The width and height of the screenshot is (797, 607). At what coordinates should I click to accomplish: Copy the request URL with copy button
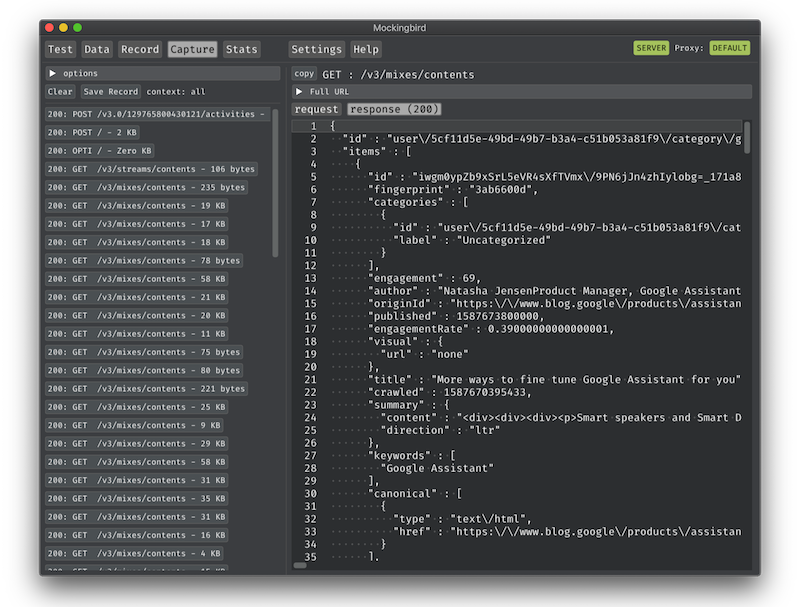[304, 74]
